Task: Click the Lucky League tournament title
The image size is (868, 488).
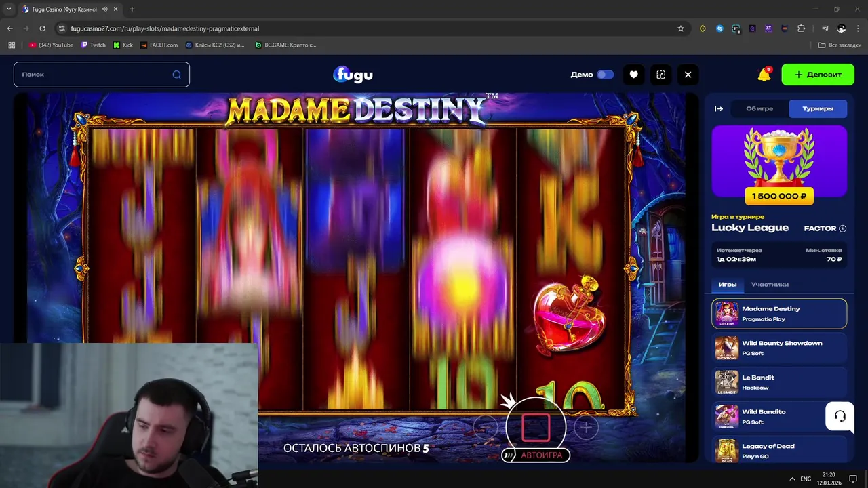Action: [750, 228]
